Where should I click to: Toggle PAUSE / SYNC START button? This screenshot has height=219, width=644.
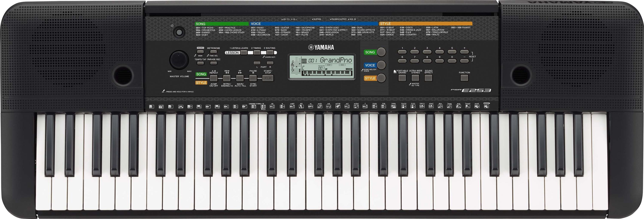253,78
